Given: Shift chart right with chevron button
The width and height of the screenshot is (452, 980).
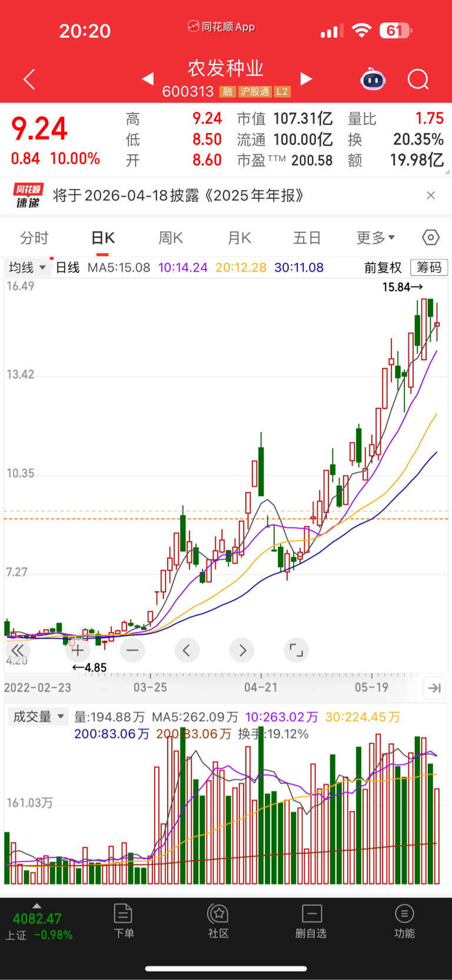Looking at the screenshot, I should (x=242, y=650).
